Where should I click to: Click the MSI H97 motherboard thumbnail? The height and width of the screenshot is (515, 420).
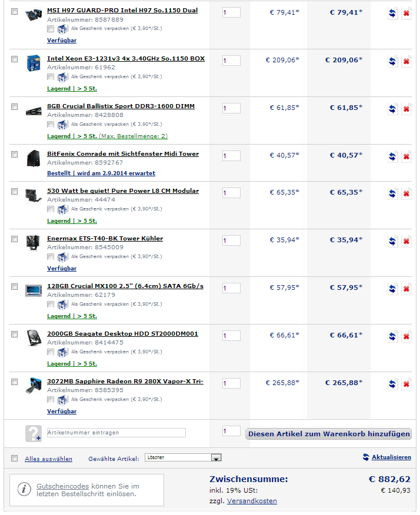(x=34, y=15)
